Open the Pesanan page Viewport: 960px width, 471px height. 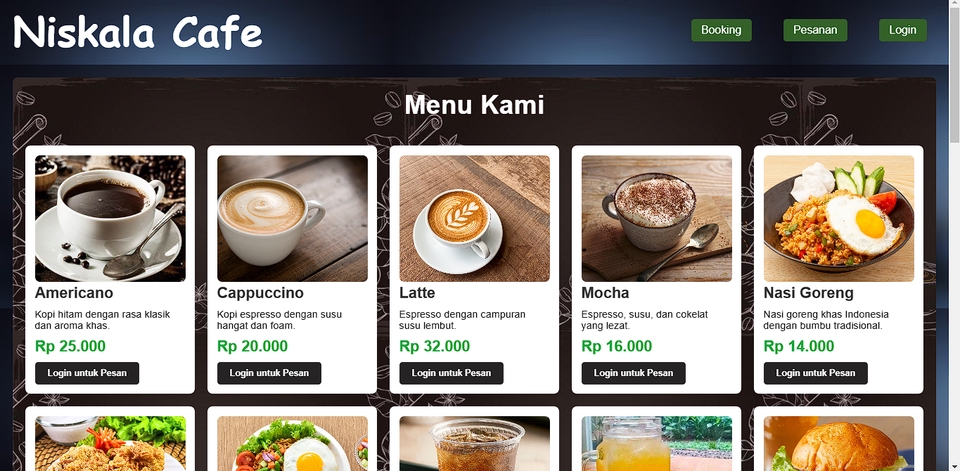815,30
